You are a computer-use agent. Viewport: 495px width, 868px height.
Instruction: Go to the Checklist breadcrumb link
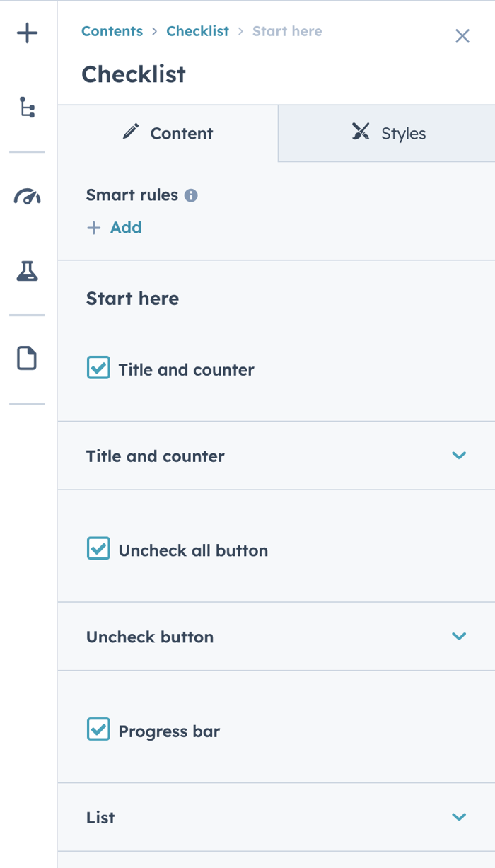tap(197, 31)
